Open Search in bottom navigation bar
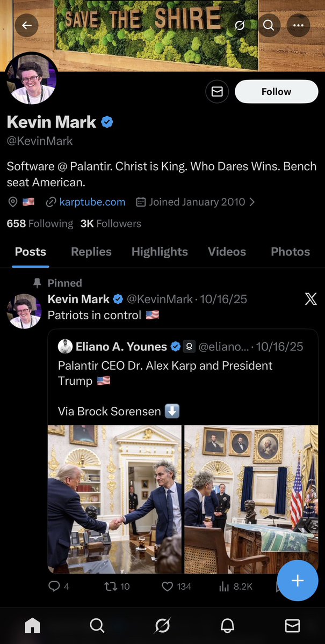 pyautogui.click(x=97, y=625)
